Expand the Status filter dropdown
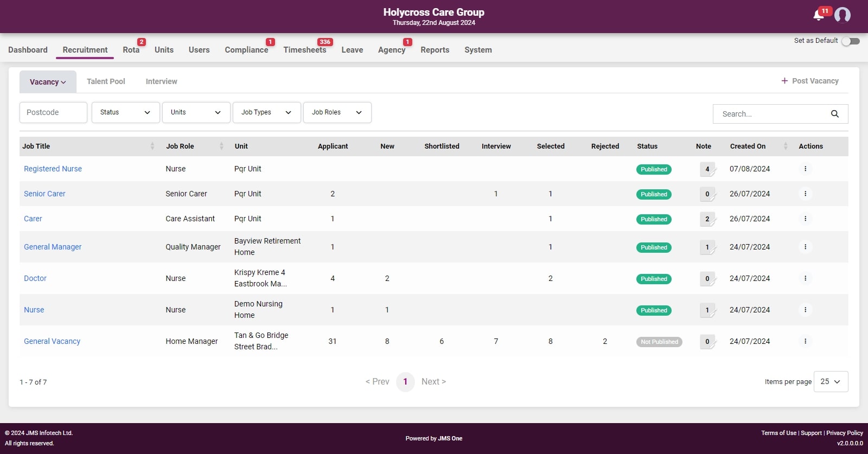 (x=125, y=112)
